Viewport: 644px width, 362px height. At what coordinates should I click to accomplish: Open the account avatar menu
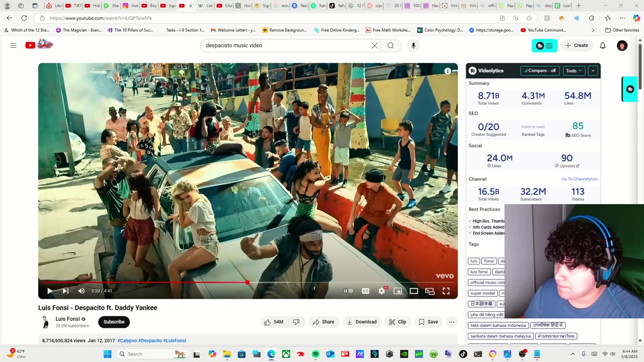(622, 45)
